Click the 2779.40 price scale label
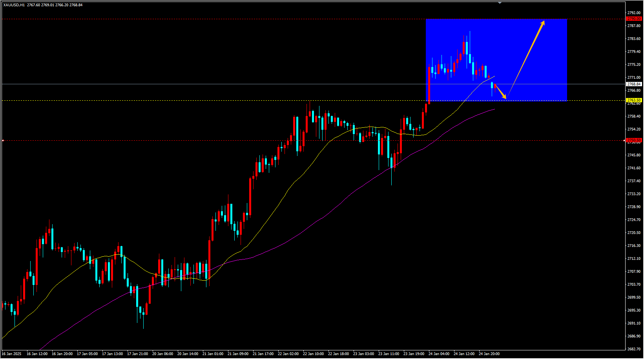Image resolution: width=644 pixels, height=359 pixels. (634, 52)
